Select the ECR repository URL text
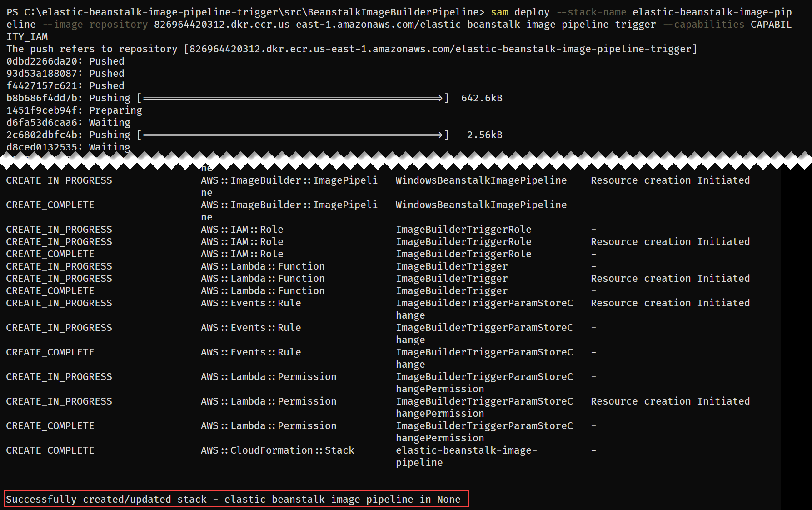The image size is (812, 510). pos(404,25)
